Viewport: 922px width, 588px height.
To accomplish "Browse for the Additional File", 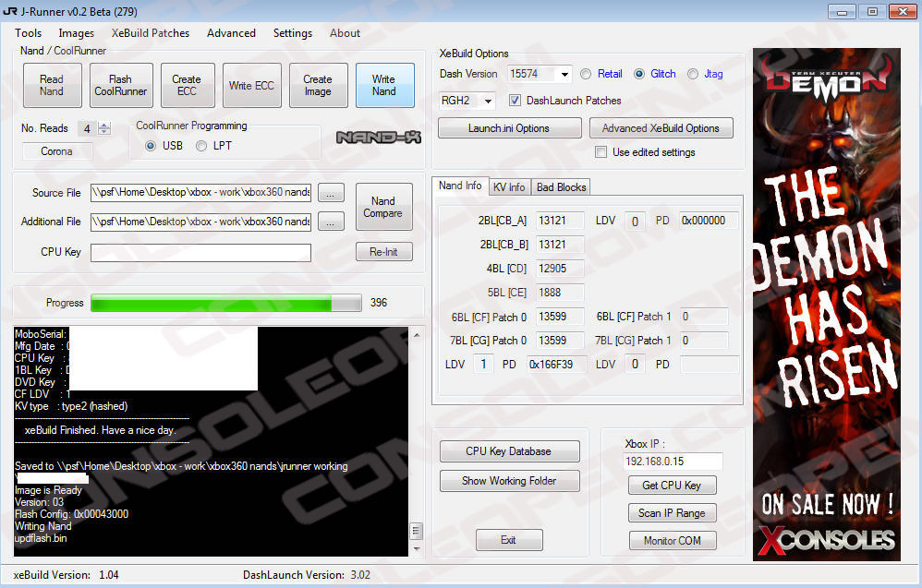I will tap(331, 222).
